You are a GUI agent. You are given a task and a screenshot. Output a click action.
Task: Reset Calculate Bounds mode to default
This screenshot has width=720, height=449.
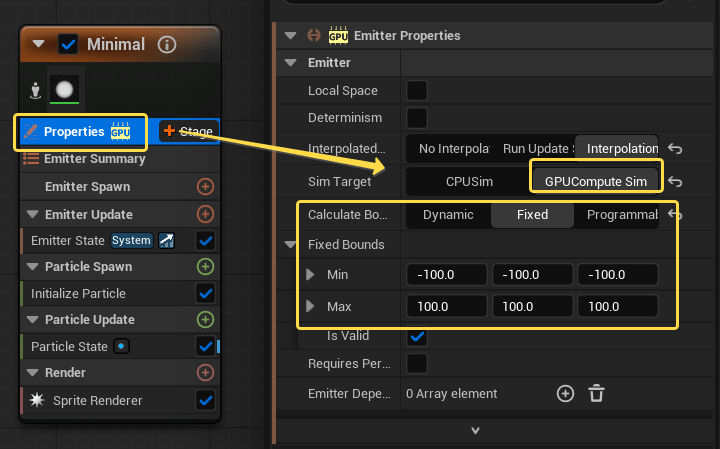[x=675, y=214]
